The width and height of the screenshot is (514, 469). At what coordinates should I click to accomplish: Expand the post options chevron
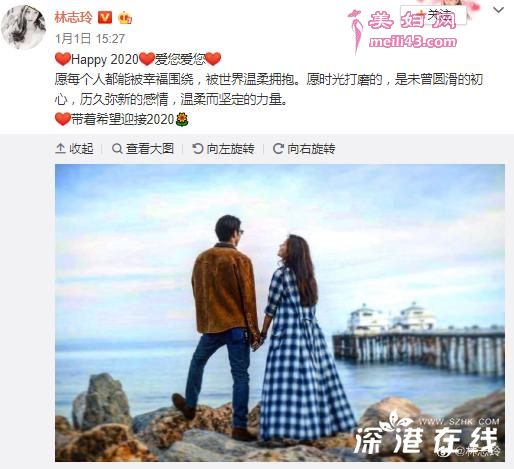498,10
